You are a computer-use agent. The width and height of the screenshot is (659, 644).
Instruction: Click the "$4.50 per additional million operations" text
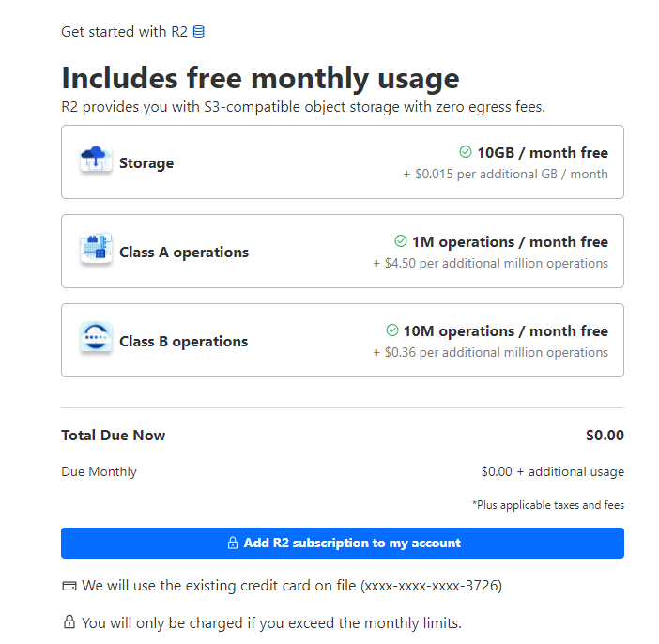pos(490,263)
